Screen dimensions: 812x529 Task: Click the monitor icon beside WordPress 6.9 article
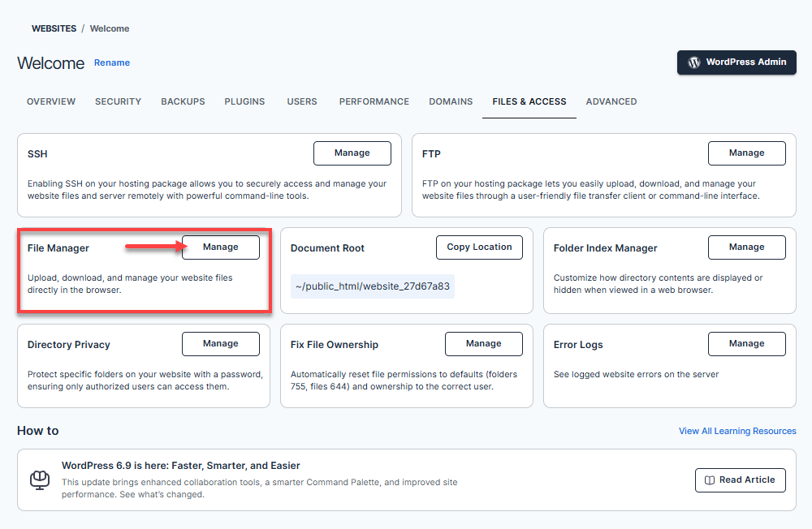tap(39, 480)
